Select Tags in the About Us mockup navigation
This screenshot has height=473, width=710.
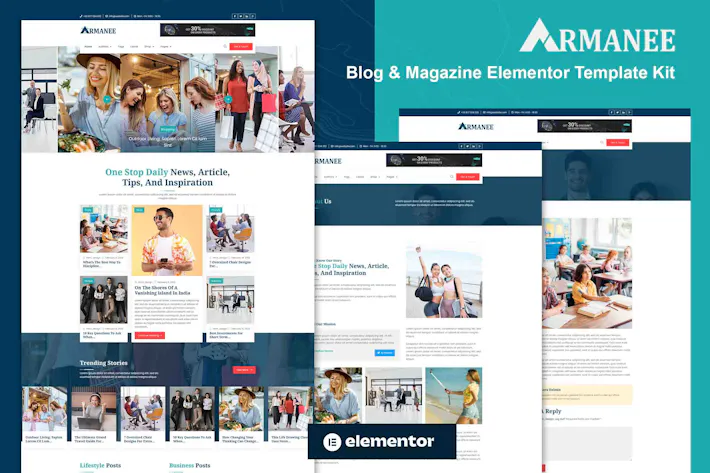pyautogui.click(x=346, y=177)
